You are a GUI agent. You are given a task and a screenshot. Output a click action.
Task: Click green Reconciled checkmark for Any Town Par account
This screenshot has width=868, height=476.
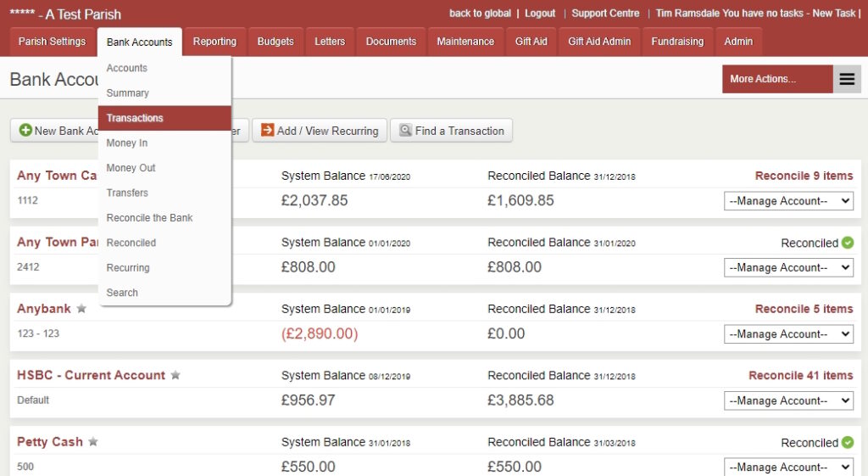[847, 243]
